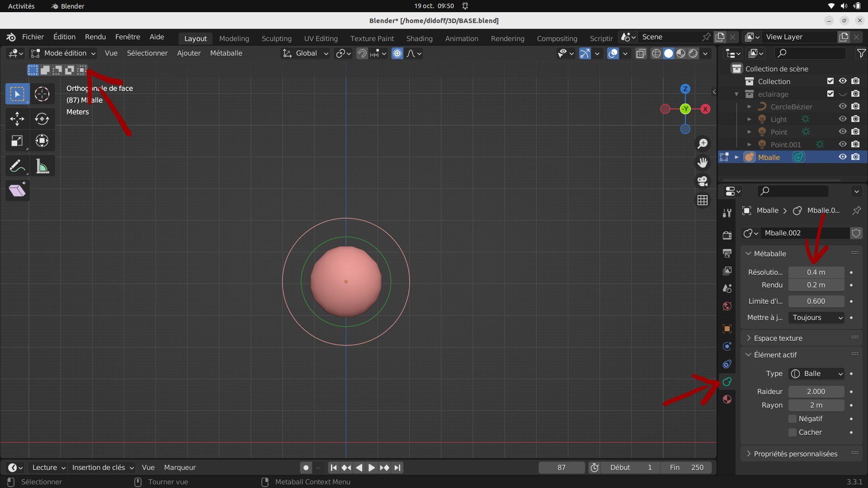Open the Métaballe menu
The image size is (868, 488).
226,53
